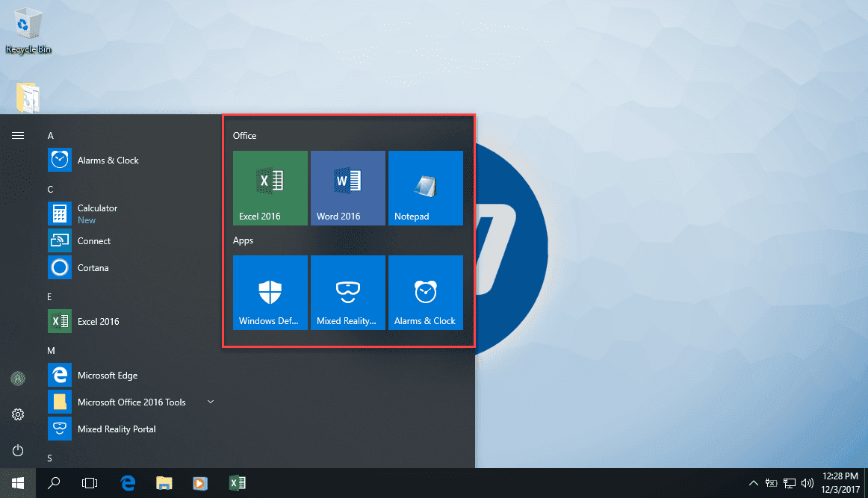Open the Windows Defender tile

coord(270,293)
